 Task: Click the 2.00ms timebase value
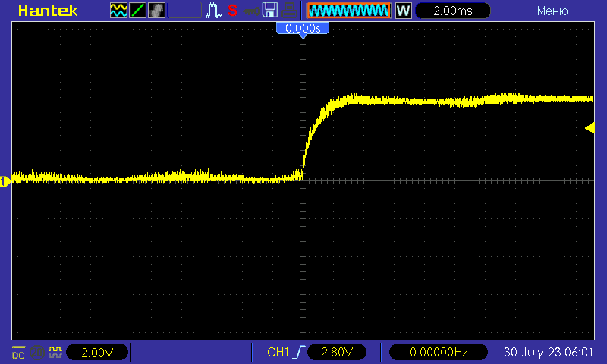452,11
